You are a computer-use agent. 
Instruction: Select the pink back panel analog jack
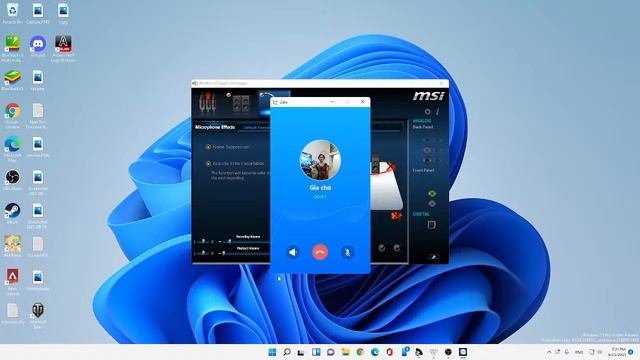(x=427, y=150)
